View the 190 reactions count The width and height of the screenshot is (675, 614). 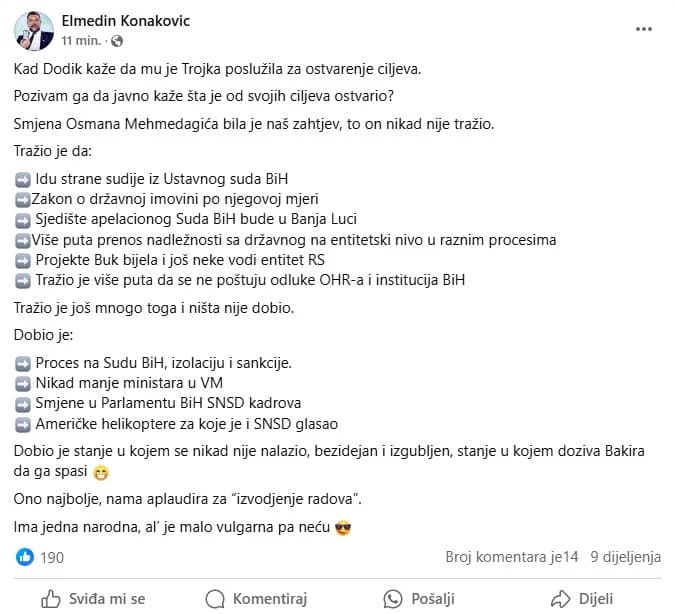tap(52, 558)
